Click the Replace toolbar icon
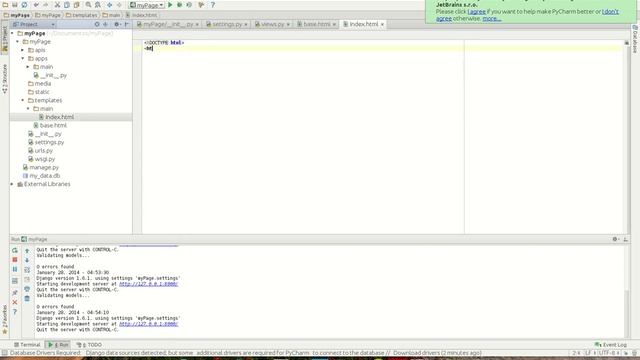The width and height of the screenshot is (640, 360). coord(98,5)
